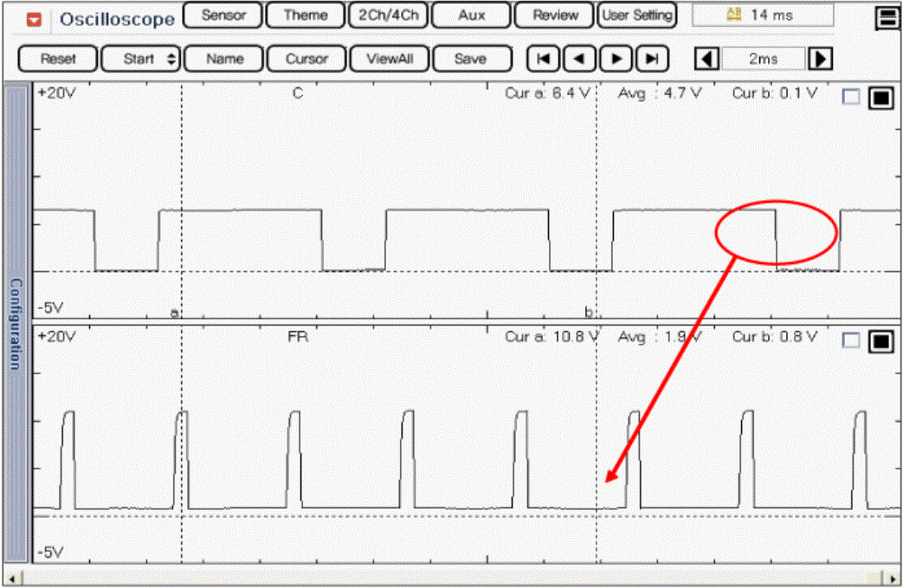Switch to 2Ch/4Ch channel mode
903x588 pixels.
[386, 15]
